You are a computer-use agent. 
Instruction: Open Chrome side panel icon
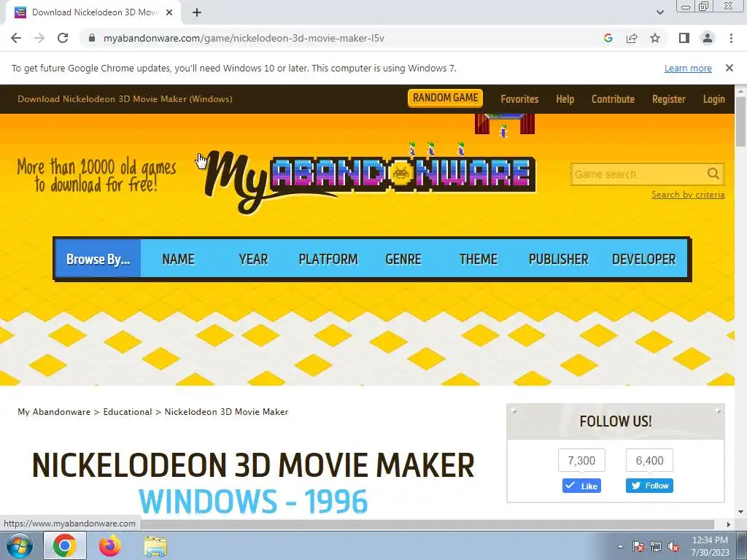[x=684, y=38]
